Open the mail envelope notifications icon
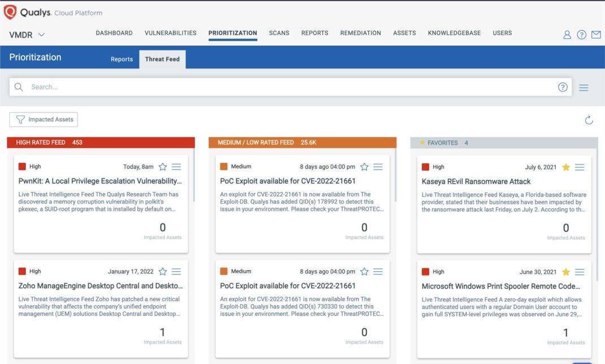Viewport: 605px width, 364px height. click(x=596, y=34)
